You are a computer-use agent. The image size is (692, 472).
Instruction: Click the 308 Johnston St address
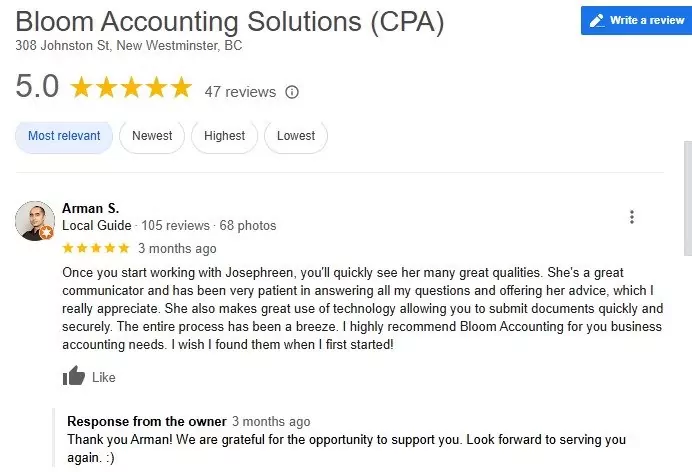click(x=128, y=46)
